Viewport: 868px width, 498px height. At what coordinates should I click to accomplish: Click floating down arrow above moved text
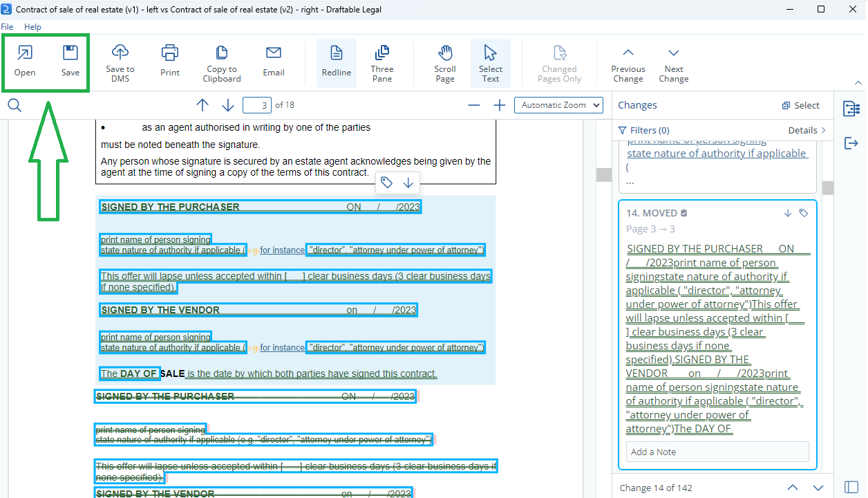pos(408,183)
